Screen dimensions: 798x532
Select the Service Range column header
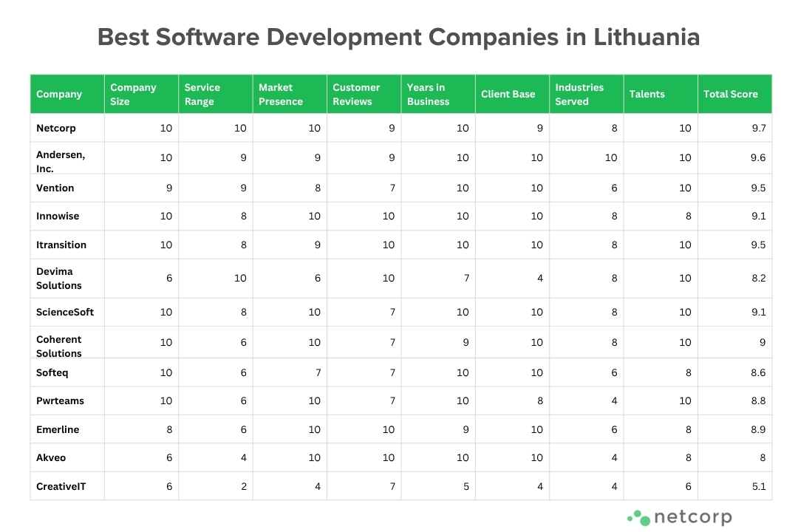tap(216, 94)
